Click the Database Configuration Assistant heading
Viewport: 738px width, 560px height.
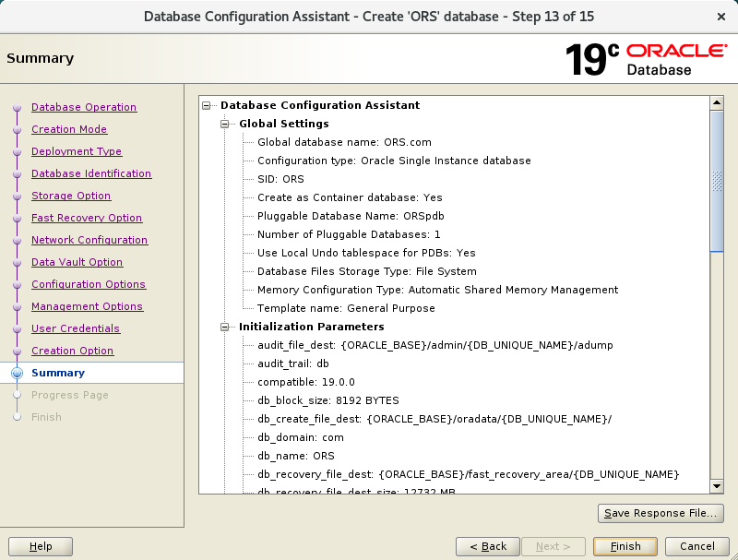320,105
